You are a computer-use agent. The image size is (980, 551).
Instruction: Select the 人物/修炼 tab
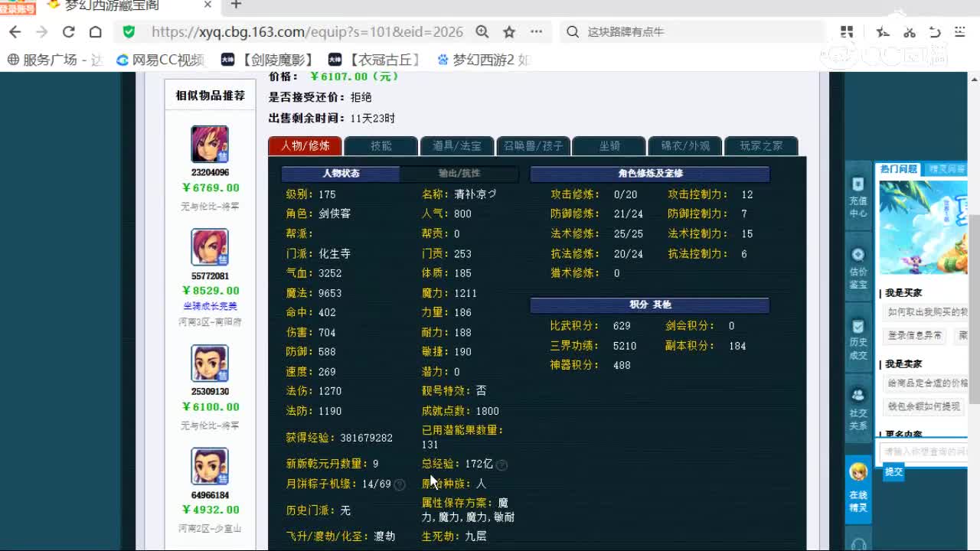click(x=305, y=145)
